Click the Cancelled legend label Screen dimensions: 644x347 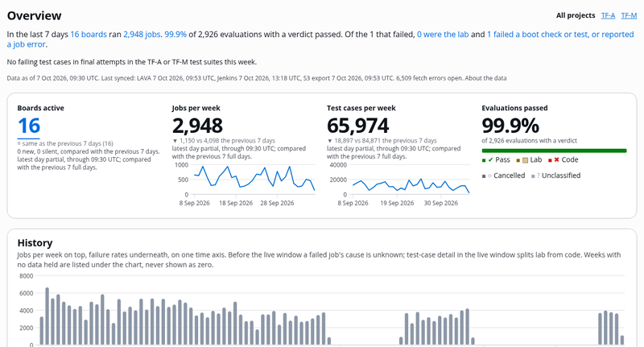510,176
